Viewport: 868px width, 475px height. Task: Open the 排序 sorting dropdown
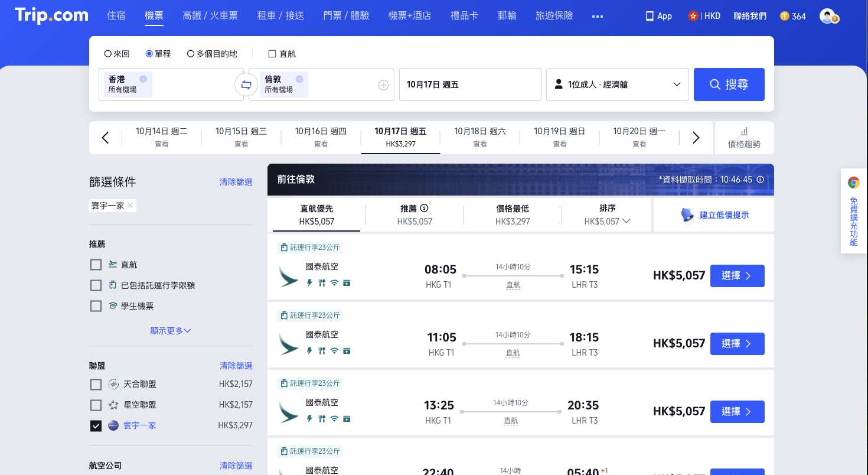607,214
